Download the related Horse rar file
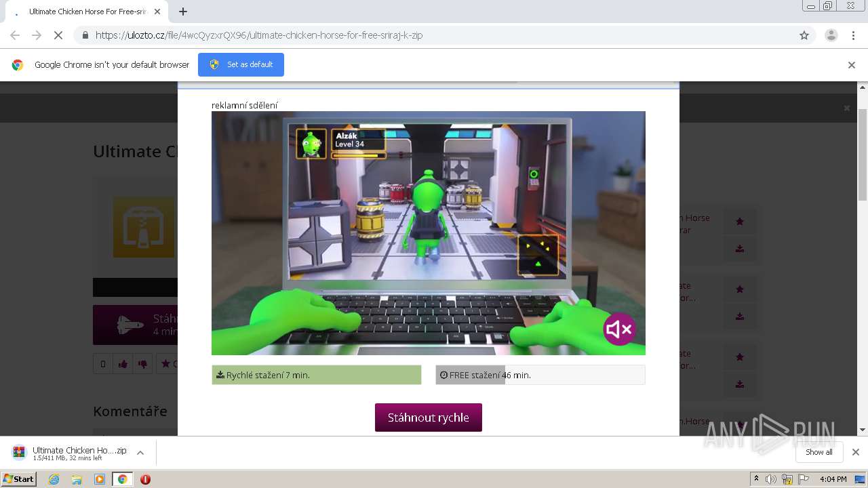This screenshot has width=868, height=488. pos(740,249)
